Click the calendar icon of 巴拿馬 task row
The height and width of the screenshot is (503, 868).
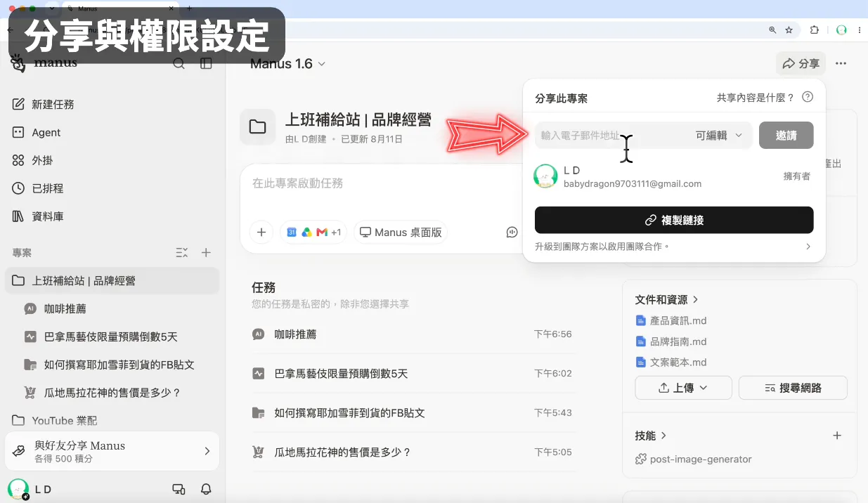tap(258, 374)
